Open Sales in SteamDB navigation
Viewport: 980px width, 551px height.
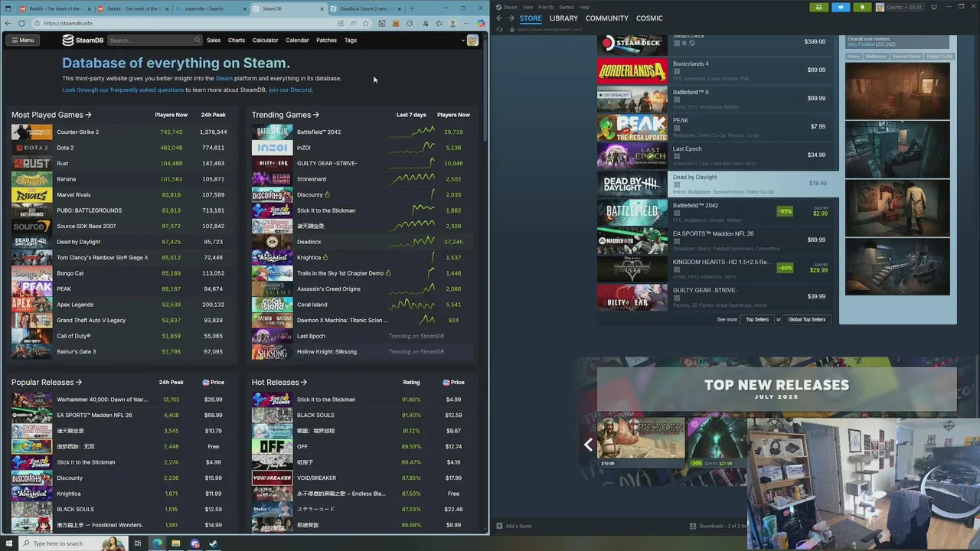pyautogui.click(x=214, y=40)
